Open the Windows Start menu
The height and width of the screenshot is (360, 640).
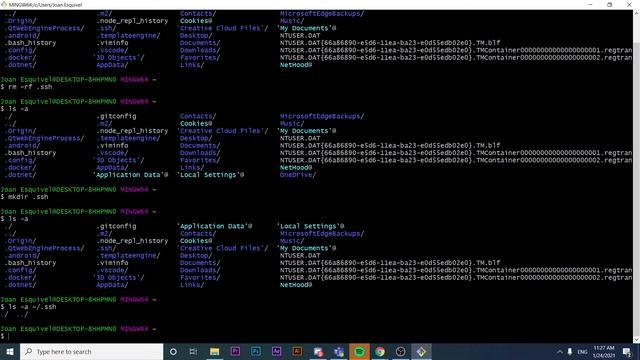tap(10, 351)
